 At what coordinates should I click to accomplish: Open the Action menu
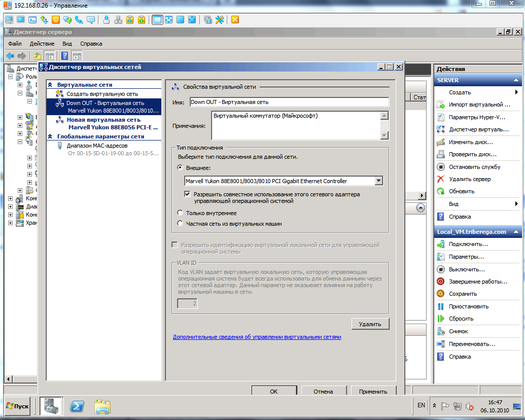click(x=42, y=44)
